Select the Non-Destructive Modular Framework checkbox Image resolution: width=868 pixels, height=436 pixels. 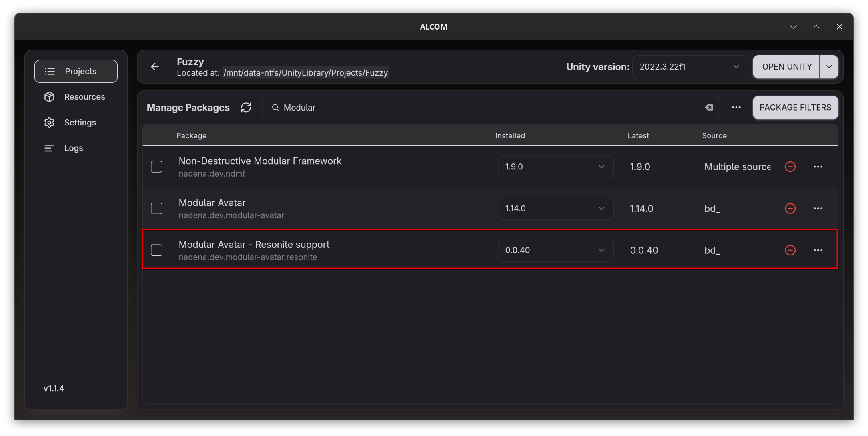156,167
